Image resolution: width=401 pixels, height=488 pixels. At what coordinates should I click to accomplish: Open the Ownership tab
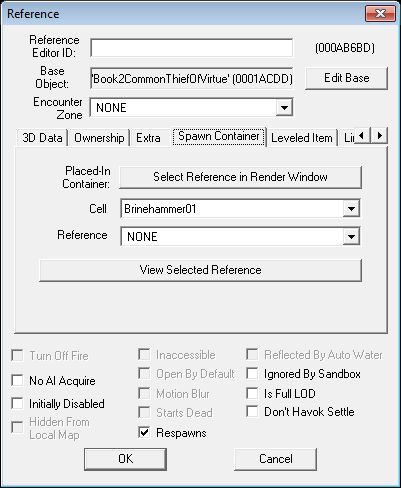[99, 138]
